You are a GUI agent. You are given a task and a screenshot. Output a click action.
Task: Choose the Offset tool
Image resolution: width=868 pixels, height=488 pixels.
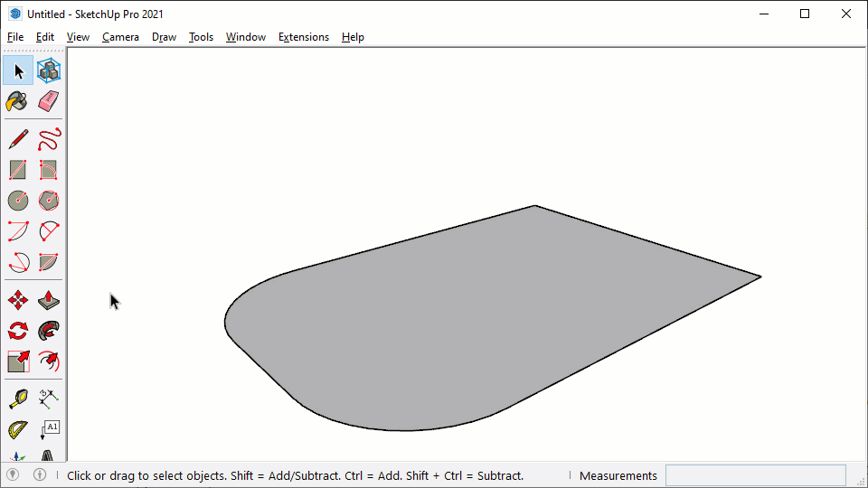pyautogui.click(x=49, y=361)
